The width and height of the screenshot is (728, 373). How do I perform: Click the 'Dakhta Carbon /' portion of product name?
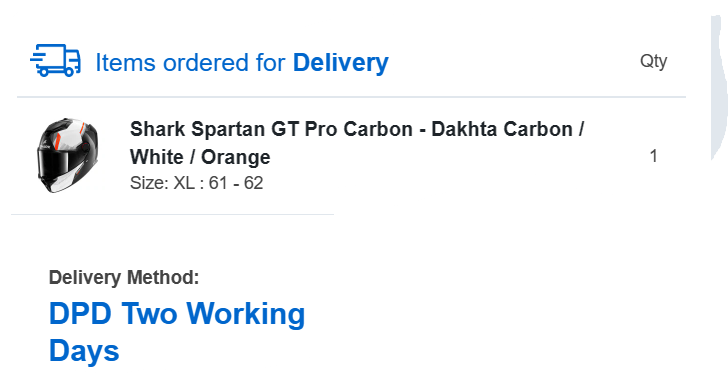tap(507, 129)
